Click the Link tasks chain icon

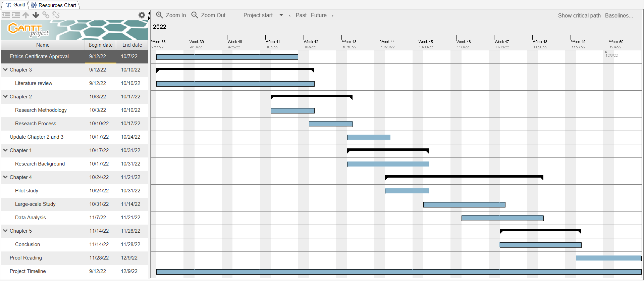(x=46, y=15)
